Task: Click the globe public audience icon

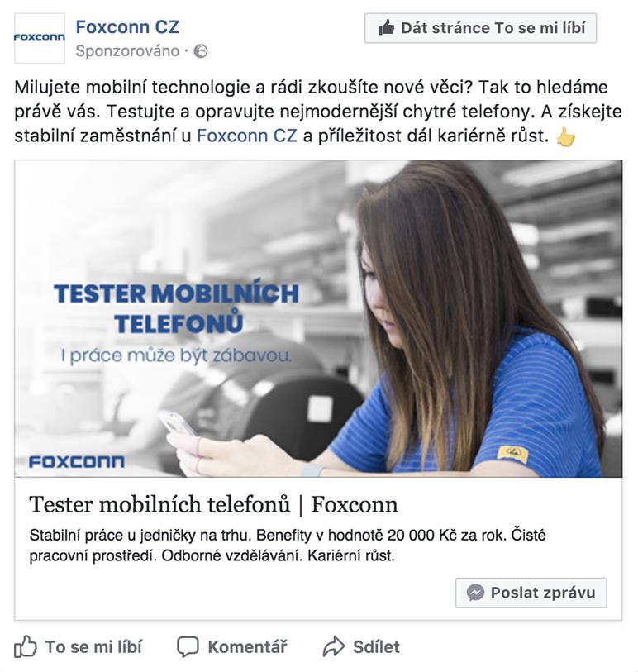Action: point(201,51)
